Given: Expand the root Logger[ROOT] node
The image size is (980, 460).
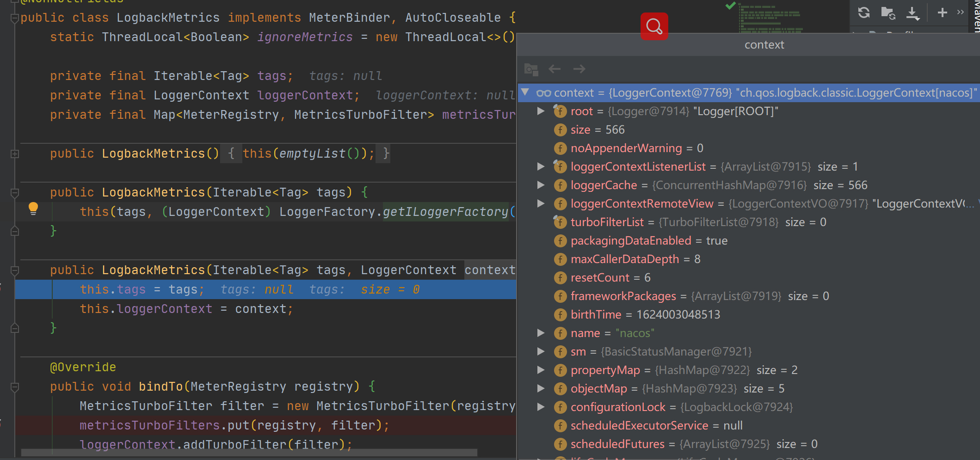Looking at the screenshot, I should pos(540,111).
